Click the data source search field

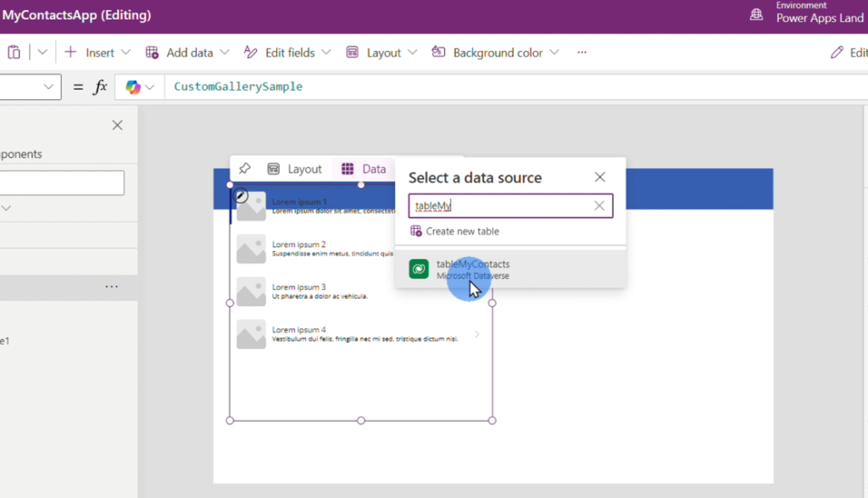tap(501, 205)
